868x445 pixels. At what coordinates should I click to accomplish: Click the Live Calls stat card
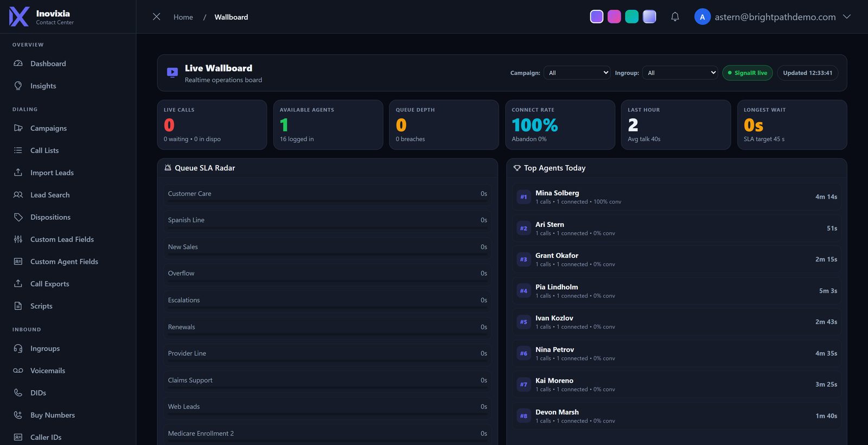[x=212, y=125]
